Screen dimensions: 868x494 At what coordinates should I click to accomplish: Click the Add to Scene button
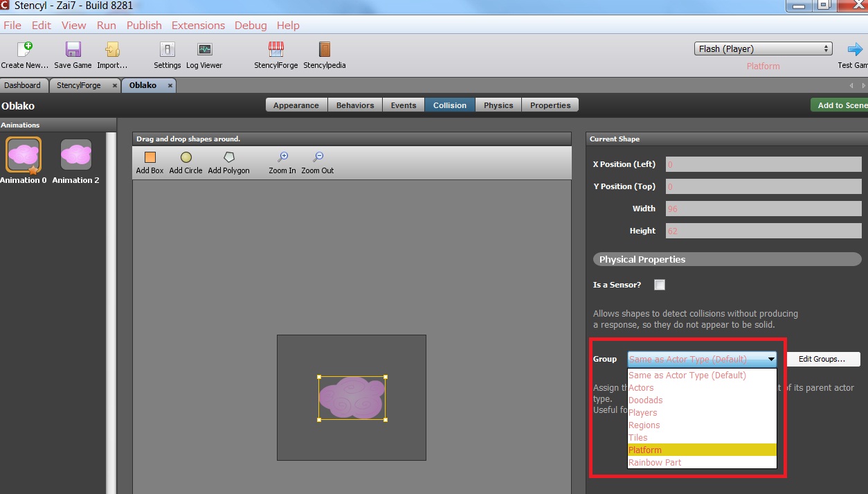tap(841, 105)
